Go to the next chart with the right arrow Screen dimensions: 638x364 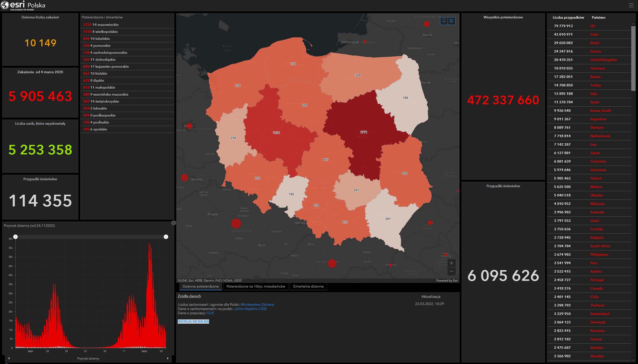tap(168, 358)
